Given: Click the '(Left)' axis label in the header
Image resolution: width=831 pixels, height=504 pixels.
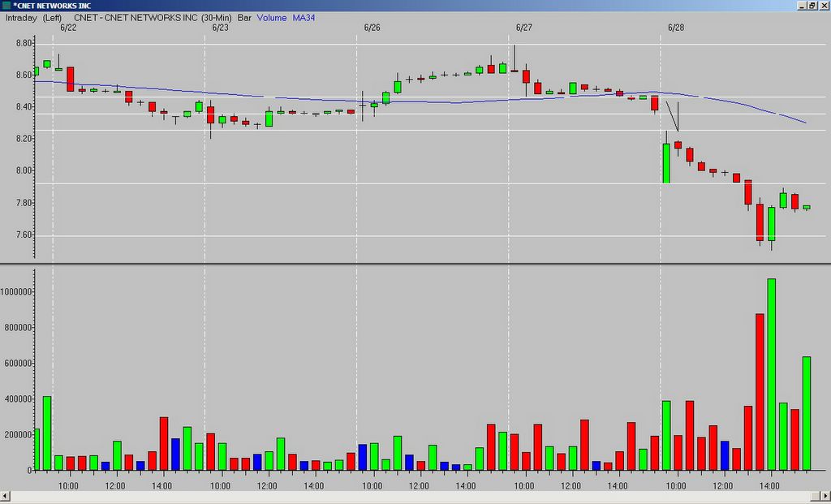Looking at the screenshot, I should pos(52,18).
